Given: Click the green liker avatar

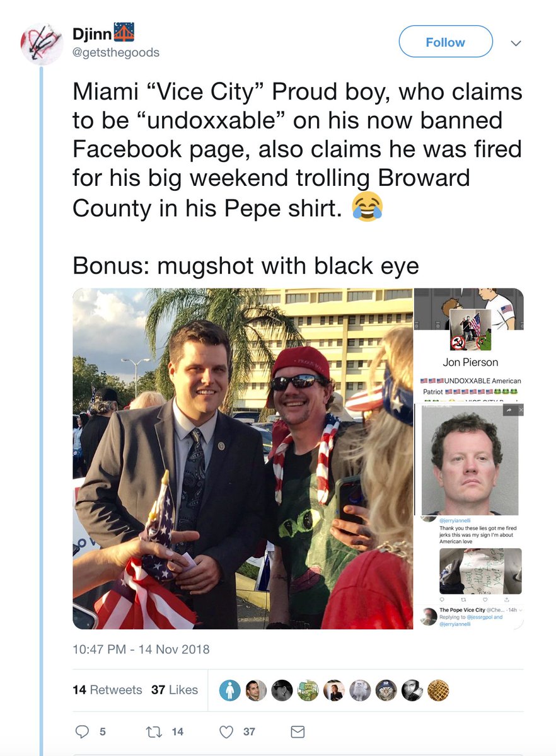Looking at the screenshot, I should (308, 690).
